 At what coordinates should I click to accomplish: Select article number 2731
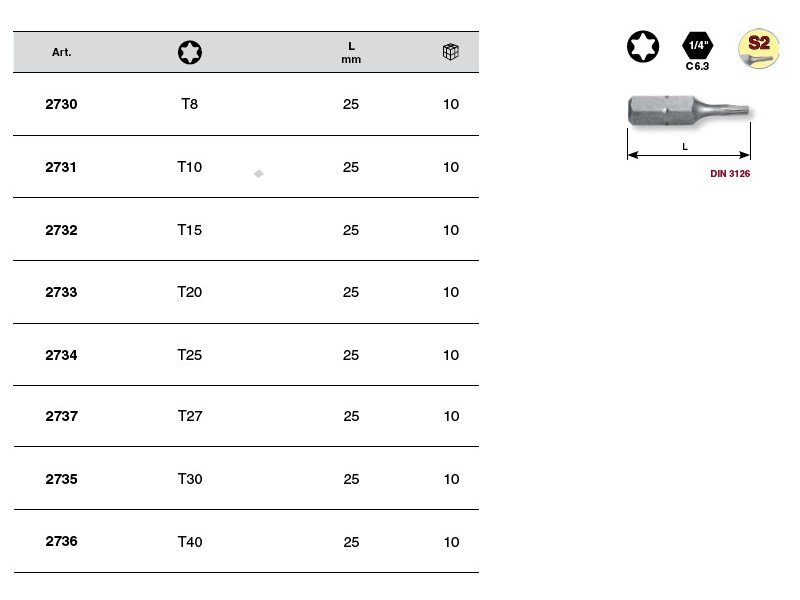[62, 167]
